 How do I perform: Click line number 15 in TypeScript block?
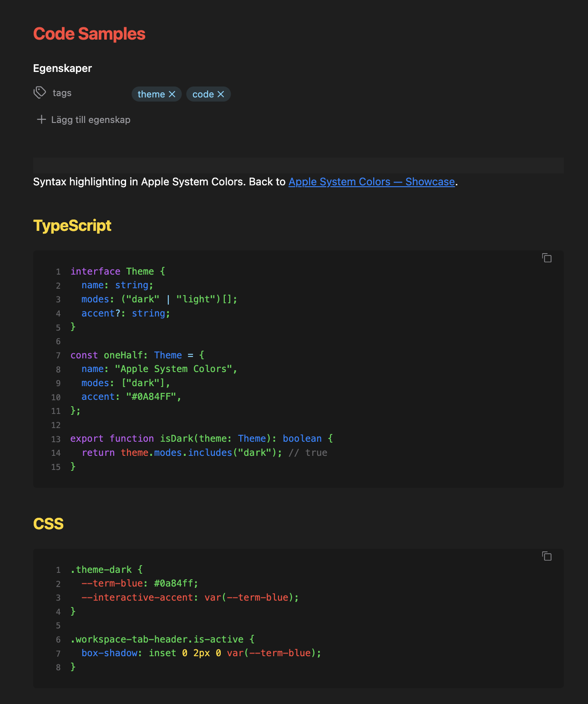[x=56, y=467]
